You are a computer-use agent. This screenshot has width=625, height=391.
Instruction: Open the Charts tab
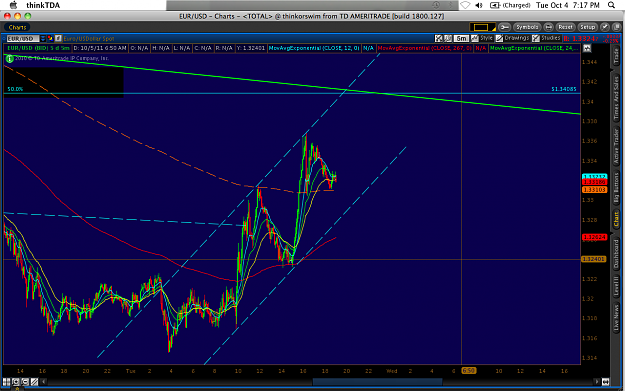(x=17, y=27)
